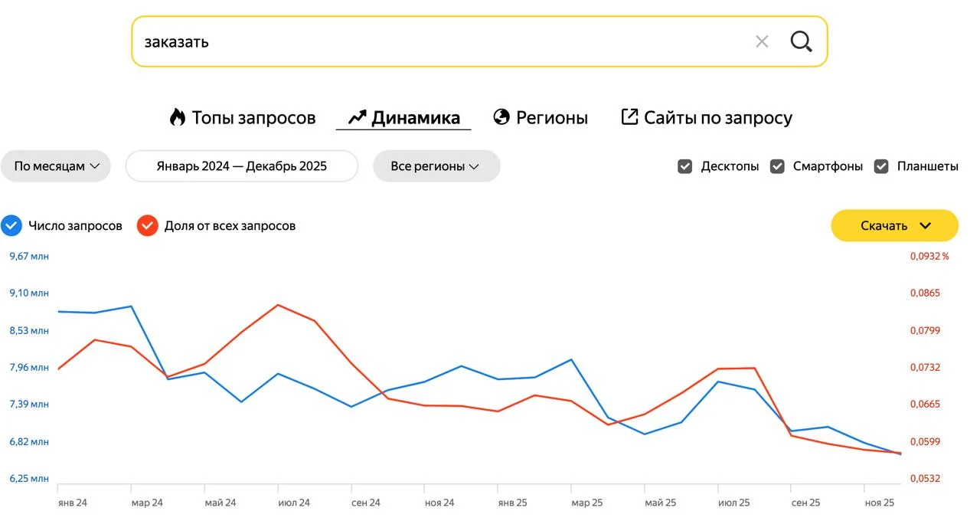Toggle the Планшеты checkbox

pyautogui.click(x=881, y=166)
